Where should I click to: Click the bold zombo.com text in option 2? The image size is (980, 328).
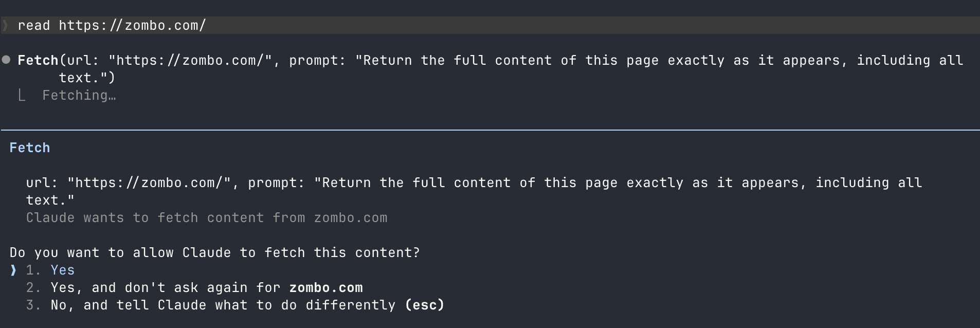point(326,287)
